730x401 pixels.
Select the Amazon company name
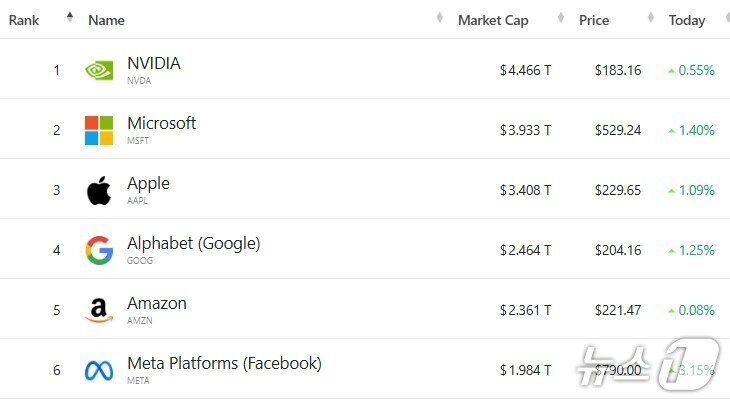click(157, 304)
